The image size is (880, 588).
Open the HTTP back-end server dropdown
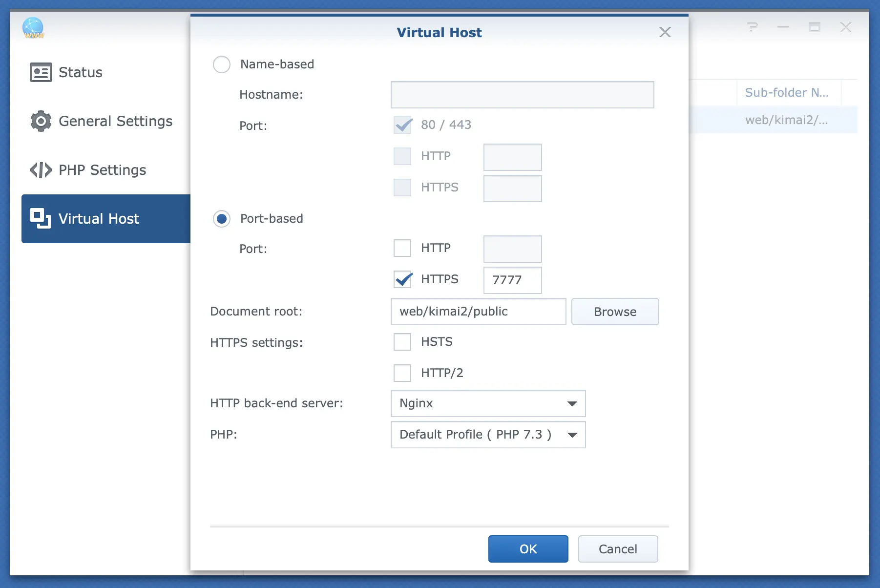click(488, 403)
